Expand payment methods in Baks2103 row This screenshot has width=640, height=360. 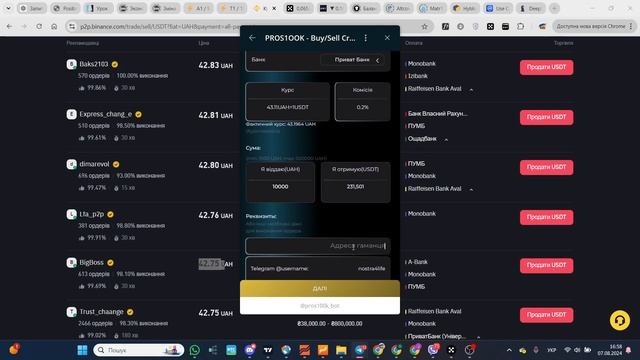tap(471, 89)
